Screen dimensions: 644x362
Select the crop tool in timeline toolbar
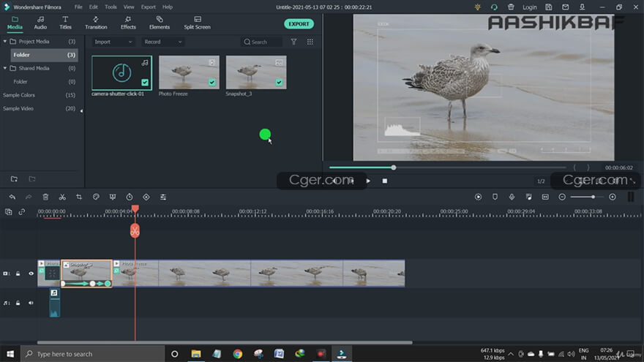79,197
